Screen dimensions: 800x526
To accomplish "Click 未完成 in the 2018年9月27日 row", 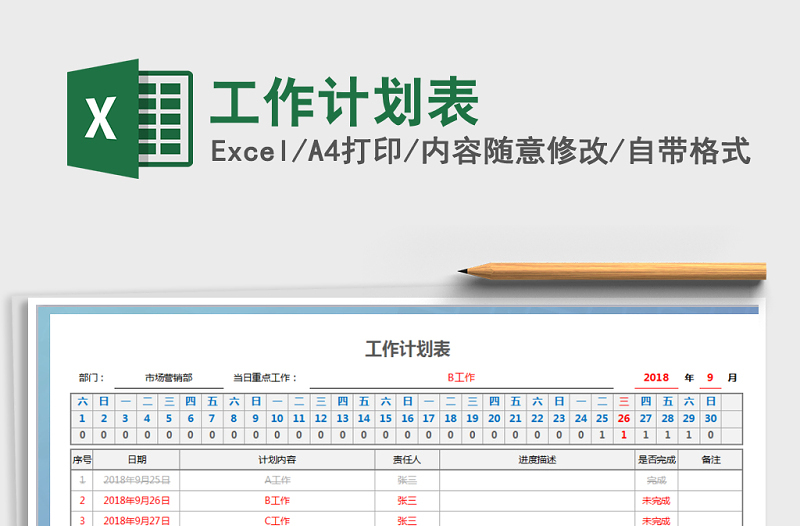I will (657, 520).
